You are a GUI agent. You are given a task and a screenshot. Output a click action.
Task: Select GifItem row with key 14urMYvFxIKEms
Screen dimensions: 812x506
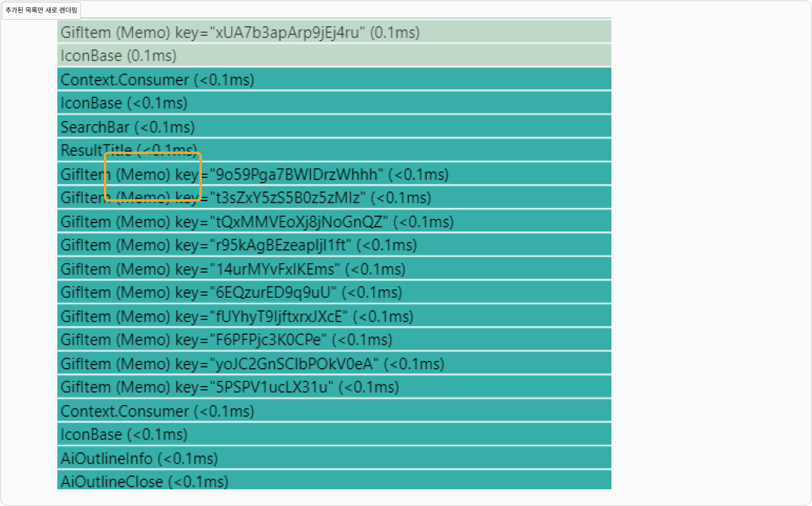point(334,269)
